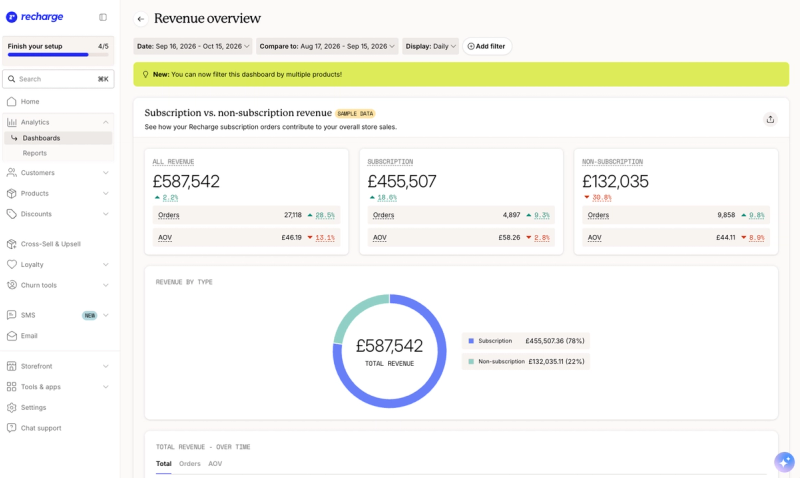Screen dimensions: 800x478
Task: Select the Dashboards menu item
Action: [x=58, y=138]
